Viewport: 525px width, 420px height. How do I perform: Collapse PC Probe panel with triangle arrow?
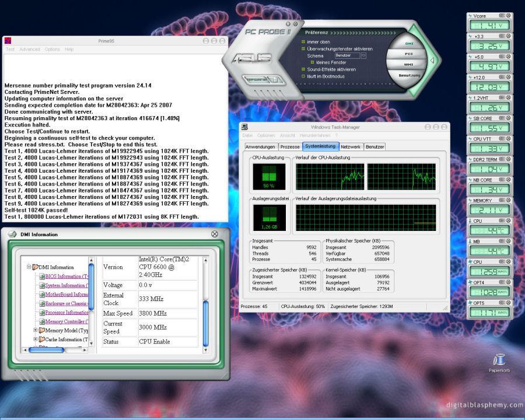pos(432,60)
